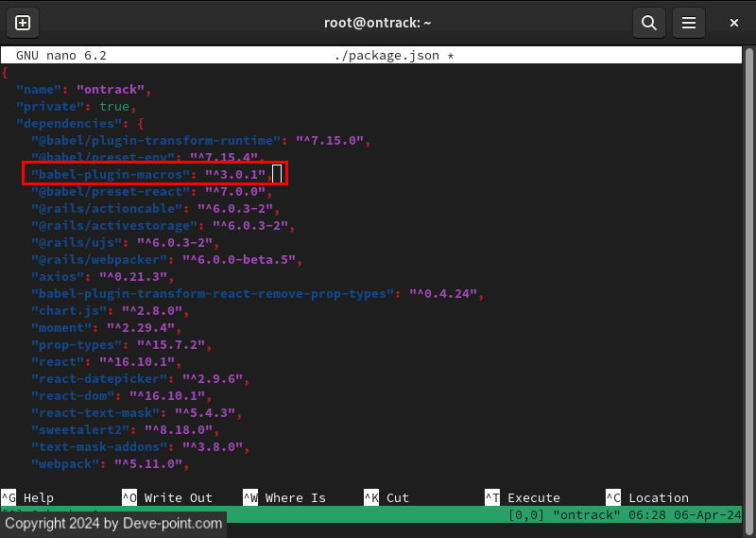756x538 pixels.
Task: Click the ^O Write Out shortcut
Action: click(167, 497)
